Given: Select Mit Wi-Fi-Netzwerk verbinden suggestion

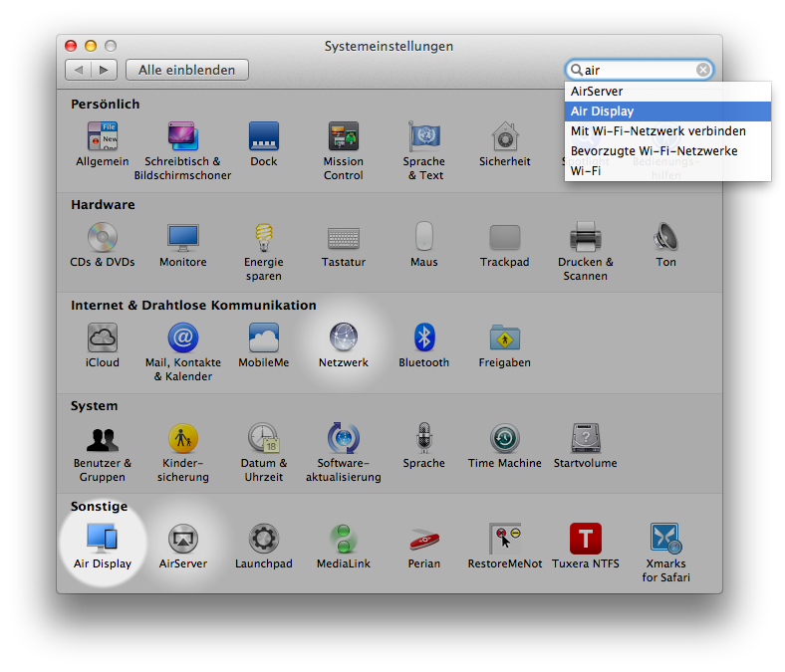Looking at the screenshot, I should tap(667, 131).
